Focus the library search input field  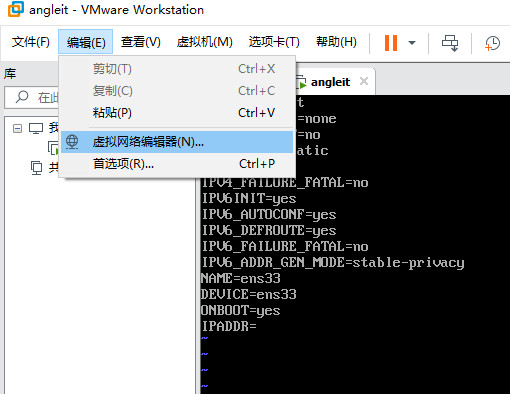[32, 97]
